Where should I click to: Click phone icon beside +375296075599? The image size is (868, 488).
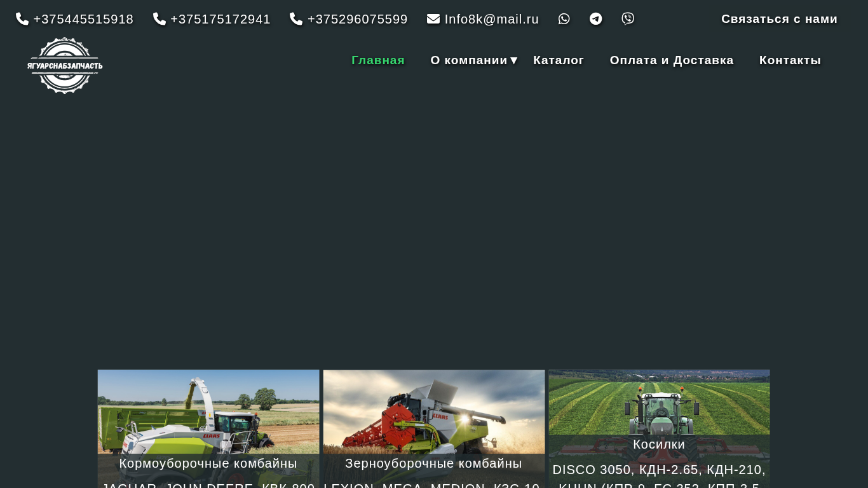[296, 19]
